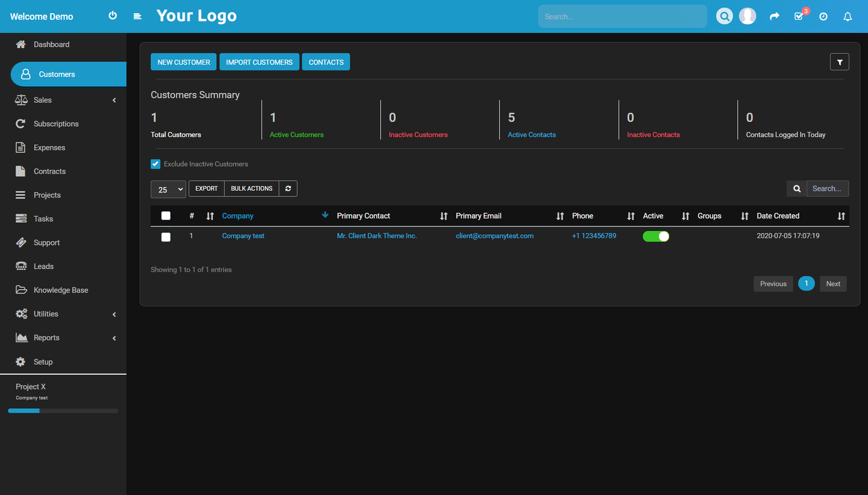Click the refresh icon beside Bulk Actions
The image size is (868, 495).
pyautogui.click(x=288, y=188)
